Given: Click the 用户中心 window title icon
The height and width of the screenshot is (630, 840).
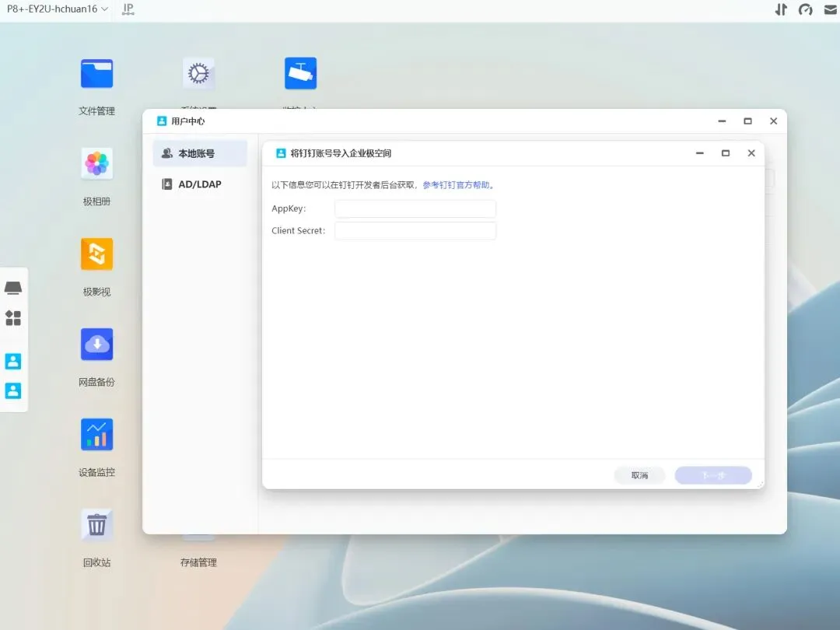Looking at the screenshot, I should tap(162, 121).
